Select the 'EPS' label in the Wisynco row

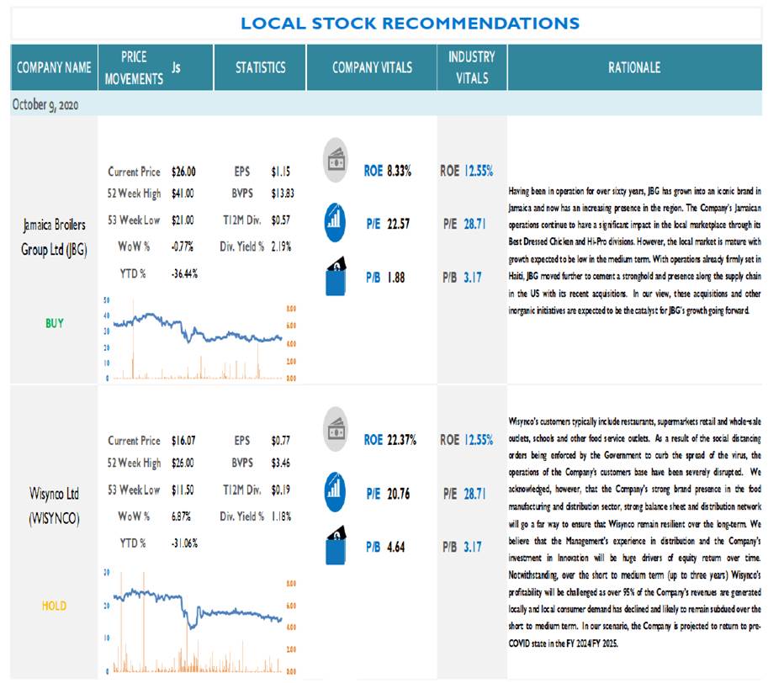point(242,441)
